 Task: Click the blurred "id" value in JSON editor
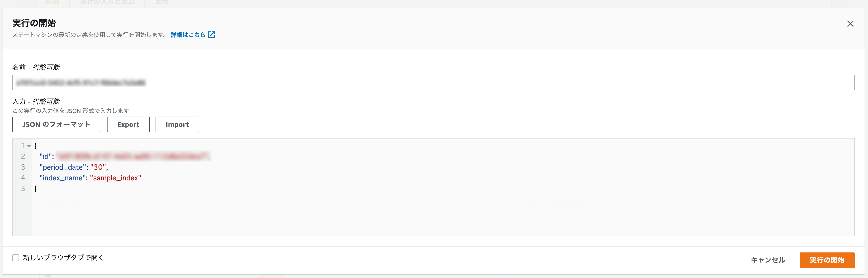(133, 157)
